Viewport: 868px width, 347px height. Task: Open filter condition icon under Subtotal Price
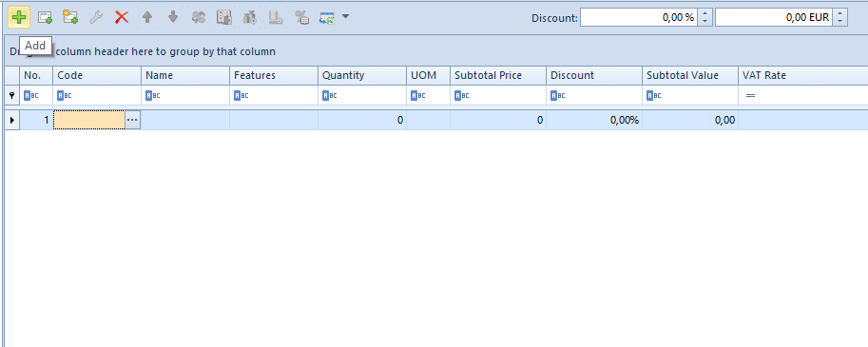(462, 96)
